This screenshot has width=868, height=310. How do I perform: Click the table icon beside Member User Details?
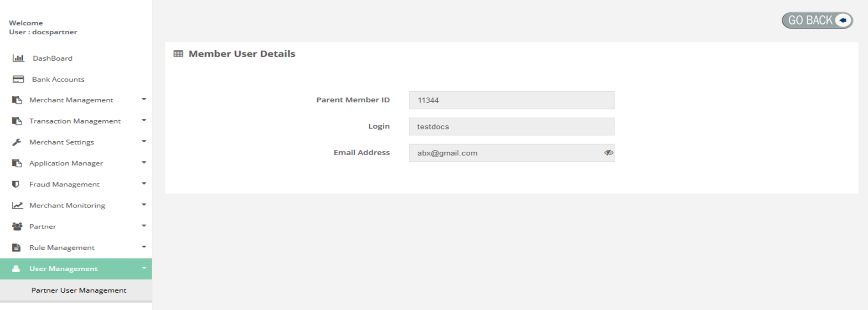click(x=178, y=54)
